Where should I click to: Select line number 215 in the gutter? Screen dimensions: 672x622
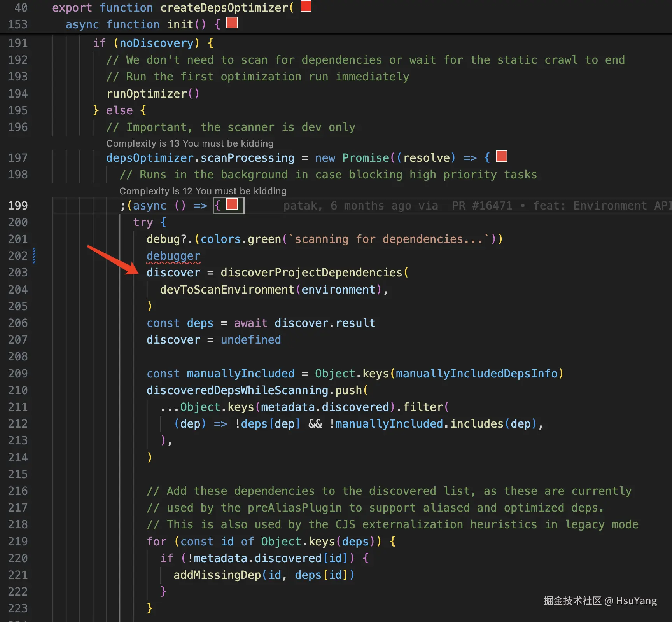click(18, 474)
